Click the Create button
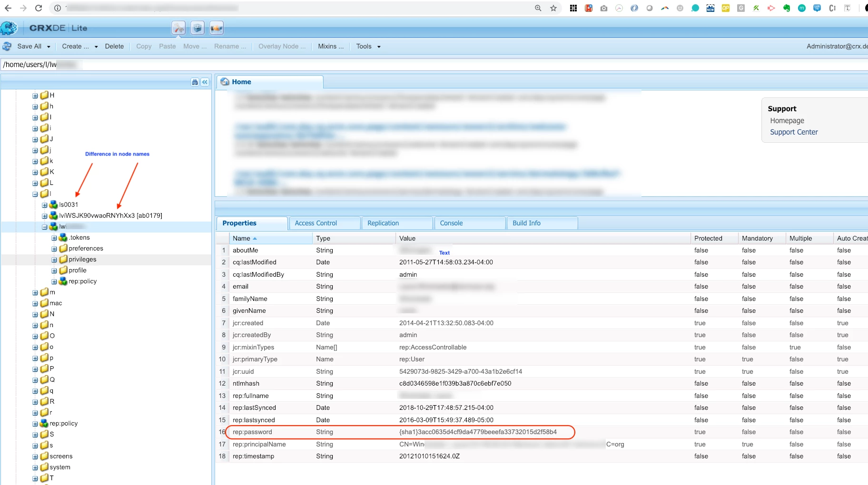Viewport: 868px width, 485px height. 75,46
